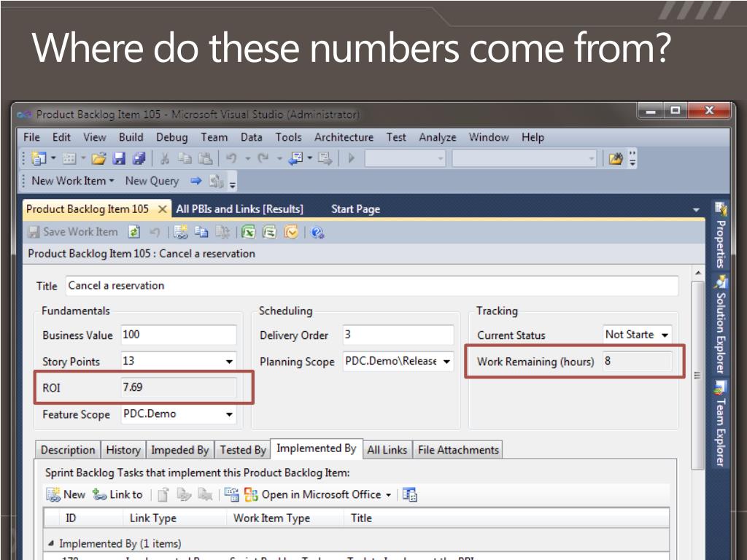Screen dimensions: 747x560
Task: Click the Start Debugging play icon
Action: (352, 158)
